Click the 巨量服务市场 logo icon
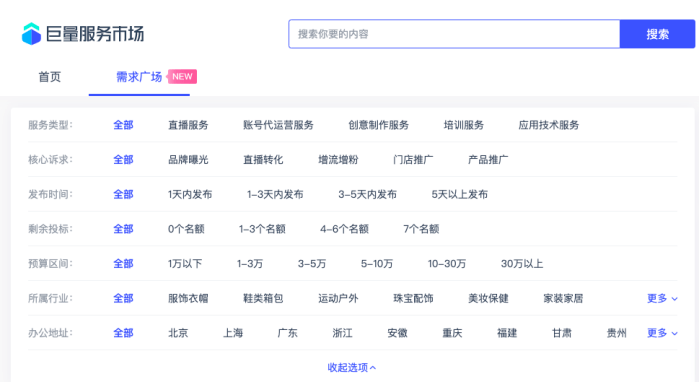This screenshot has height=382, width=699. tap(31, 34)
